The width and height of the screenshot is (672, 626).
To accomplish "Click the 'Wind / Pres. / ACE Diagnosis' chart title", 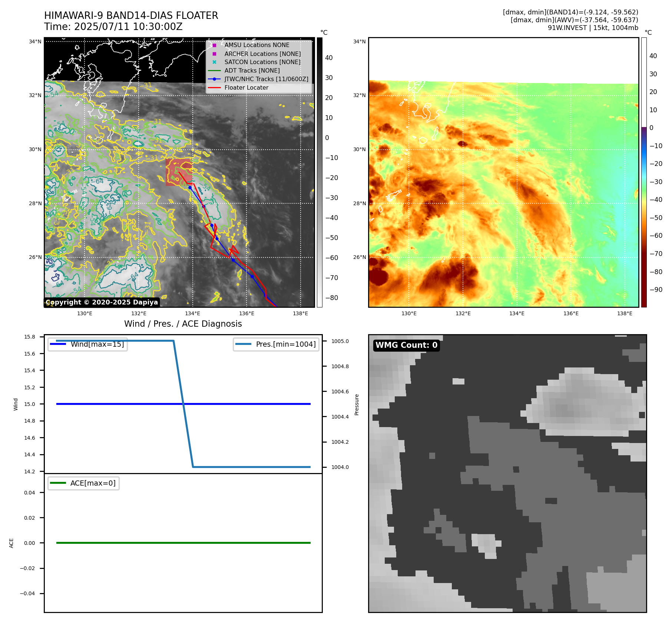I will click(183, 324).
